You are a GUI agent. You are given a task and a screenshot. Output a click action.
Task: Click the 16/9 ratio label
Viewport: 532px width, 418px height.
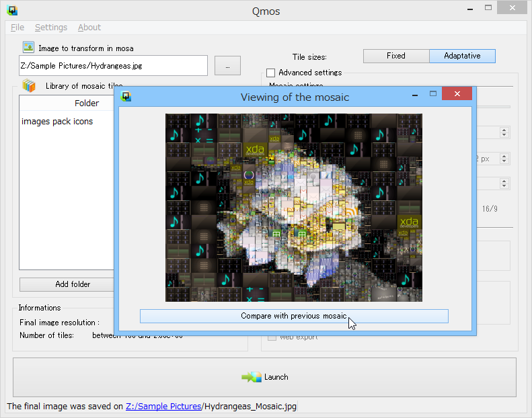click(490, 209)
